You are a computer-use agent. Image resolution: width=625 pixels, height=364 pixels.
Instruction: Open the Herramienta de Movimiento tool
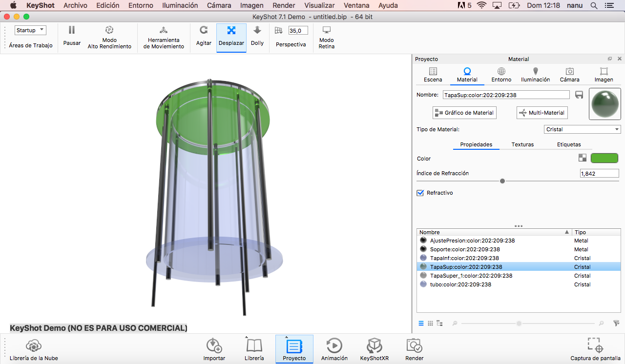[x=164, y=31]
